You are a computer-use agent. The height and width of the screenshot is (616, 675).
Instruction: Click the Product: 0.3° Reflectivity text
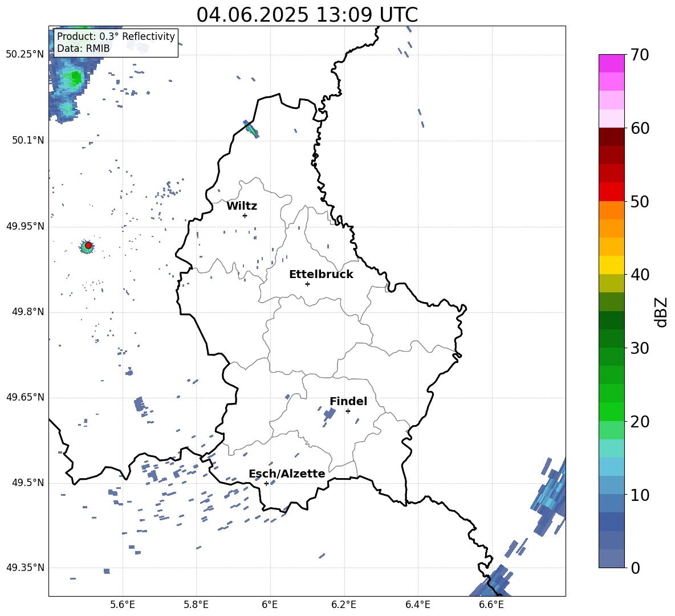(x=116, y=36)
